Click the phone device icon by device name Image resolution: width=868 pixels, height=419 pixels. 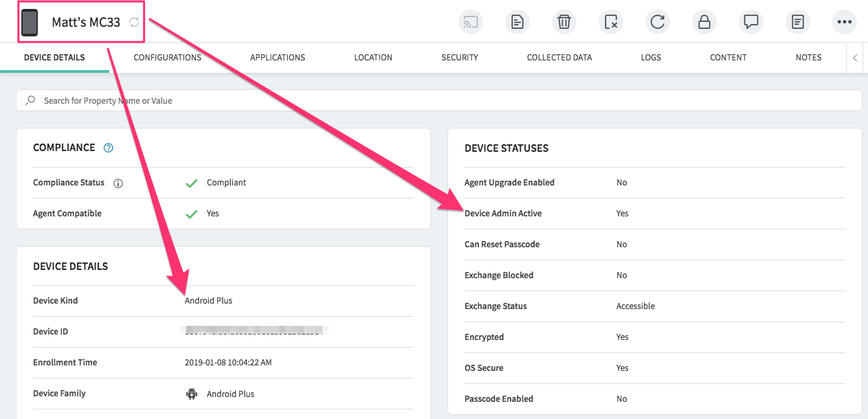30,22
